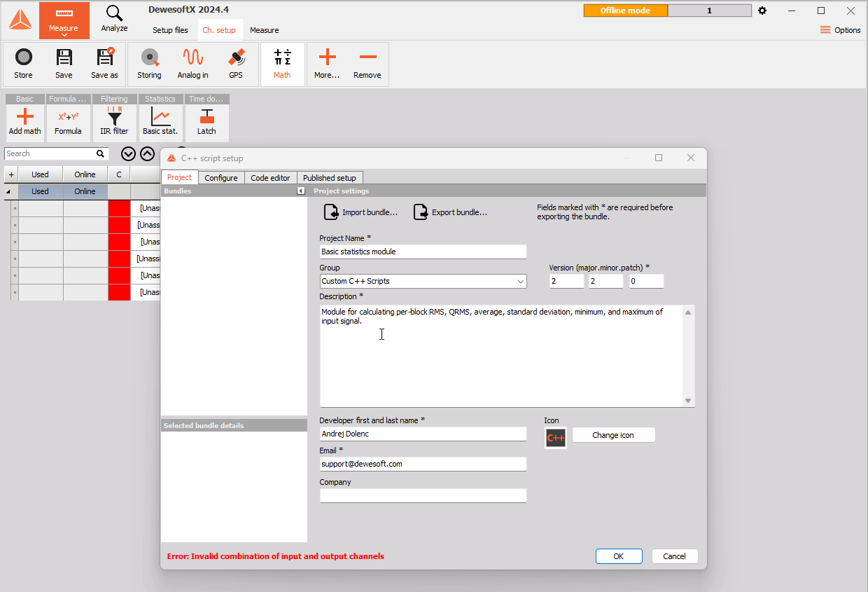Select the Math module
The height and width of the screenshot is (592, 868).
(x=282, y=64)
